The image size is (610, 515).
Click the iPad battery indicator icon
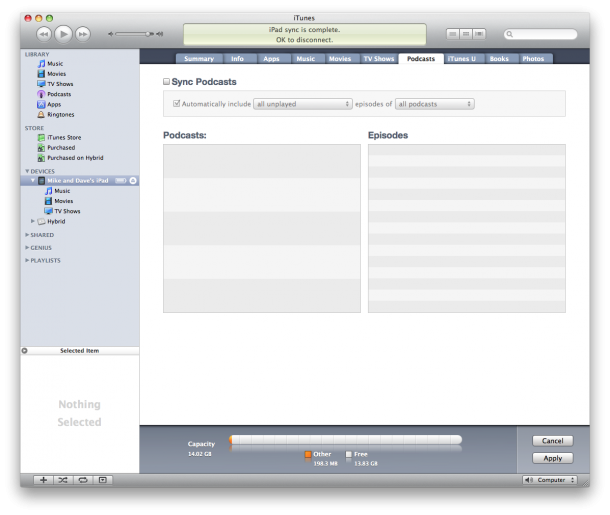point(121,180)
